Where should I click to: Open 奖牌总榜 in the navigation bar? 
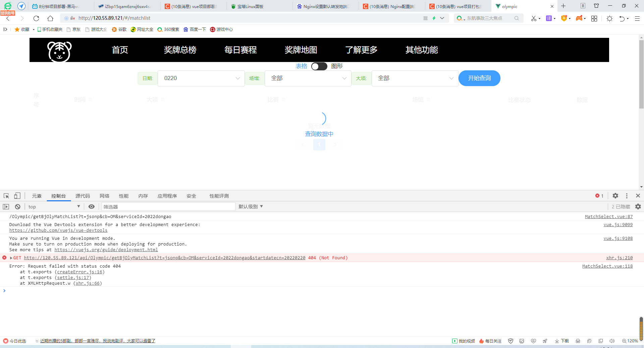pos(180,50)
